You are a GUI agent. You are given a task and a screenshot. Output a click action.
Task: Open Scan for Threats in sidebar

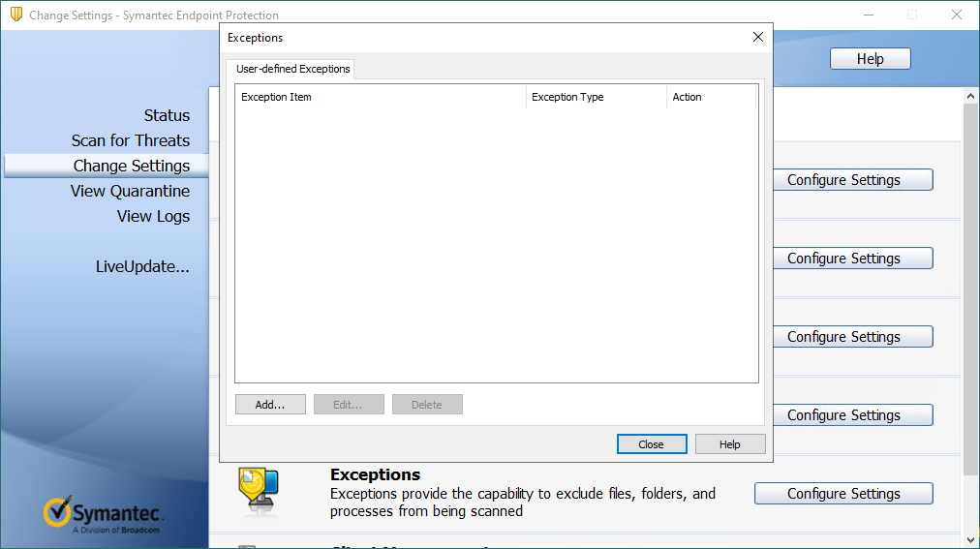[130, 140]
